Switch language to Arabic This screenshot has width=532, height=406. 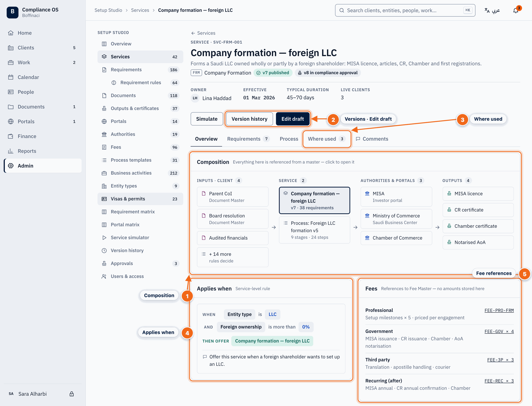click(492, 10)
